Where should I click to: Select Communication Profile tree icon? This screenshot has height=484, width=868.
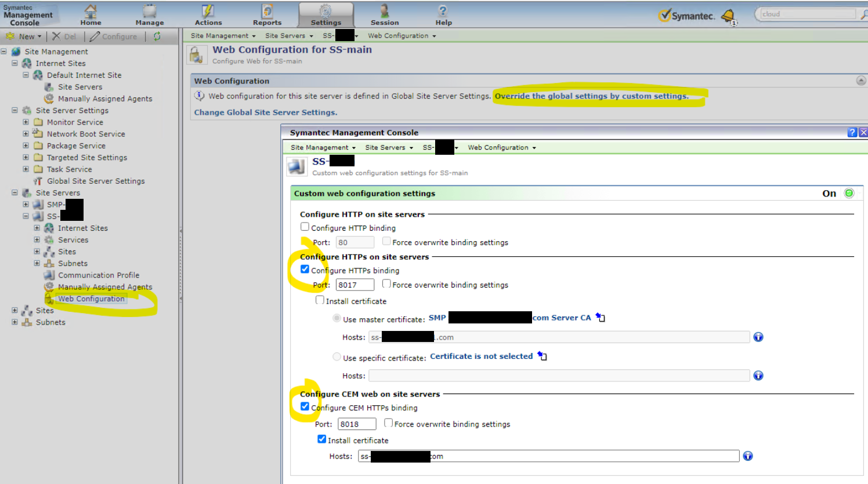pos(49,275)
